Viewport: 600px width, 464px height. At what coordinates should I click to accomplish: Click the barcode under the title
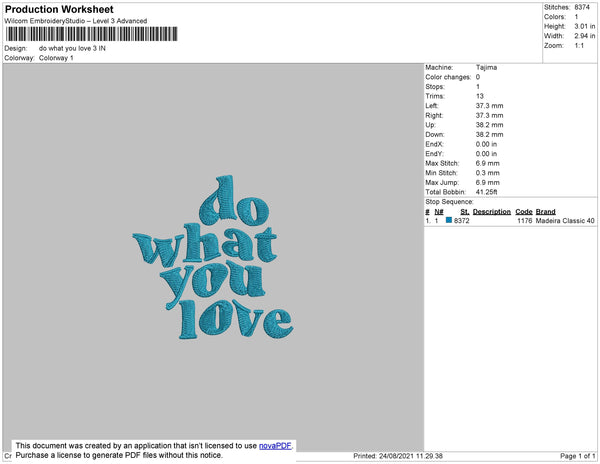(x=91, y=34)
